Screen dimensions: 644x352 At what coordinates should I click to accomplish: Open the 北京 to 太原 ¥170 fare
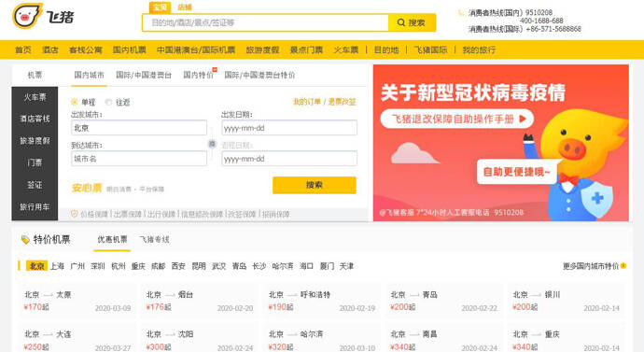click(x=77, y=301)
